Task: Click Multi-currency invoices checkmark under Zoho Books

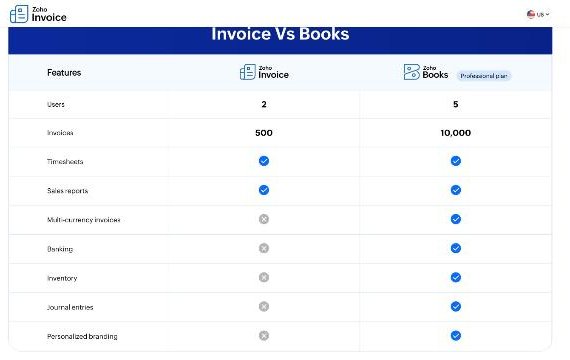Action: pos(455,219)
